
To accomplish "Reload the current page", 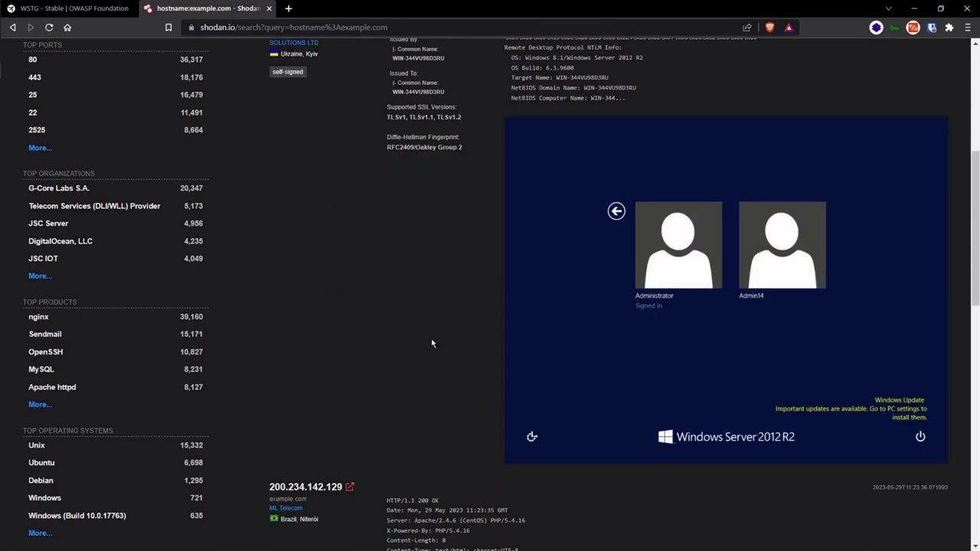I will point(49,28).
